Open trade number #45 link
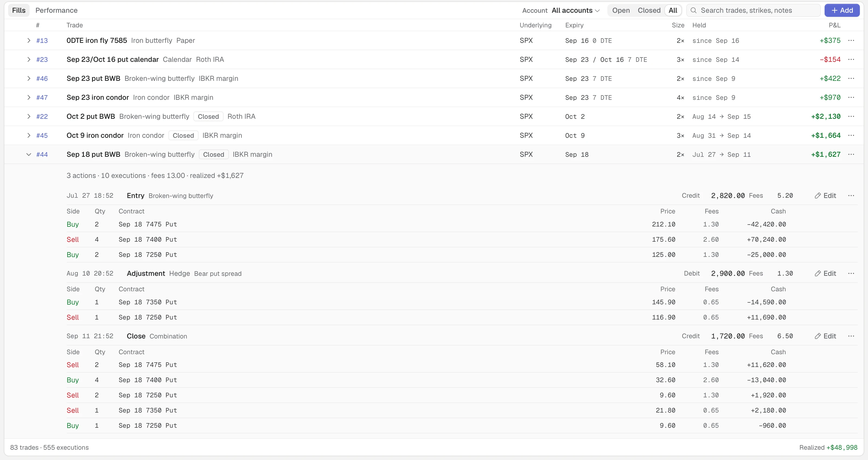 tap(42, 135)
